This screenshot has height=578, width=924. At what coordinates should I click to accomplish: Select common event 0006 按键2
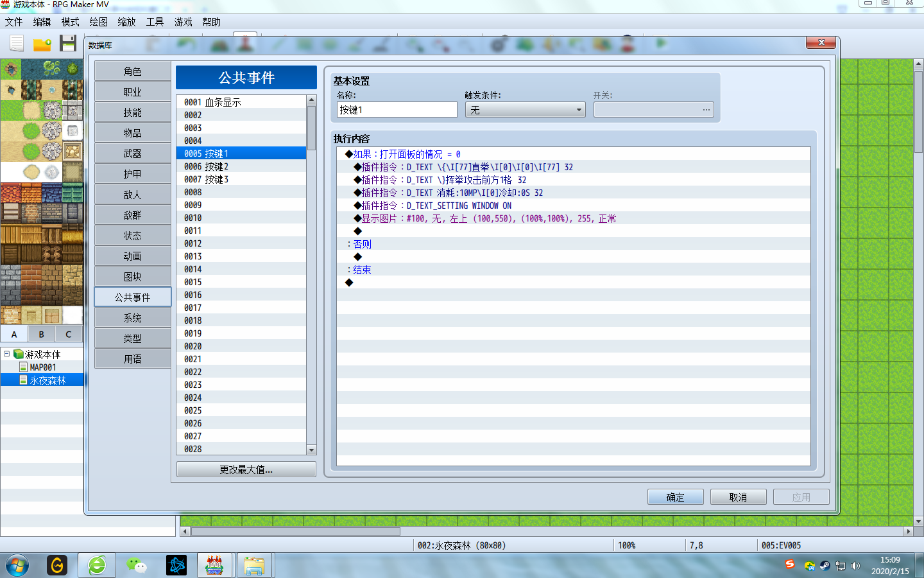[241, 166]
